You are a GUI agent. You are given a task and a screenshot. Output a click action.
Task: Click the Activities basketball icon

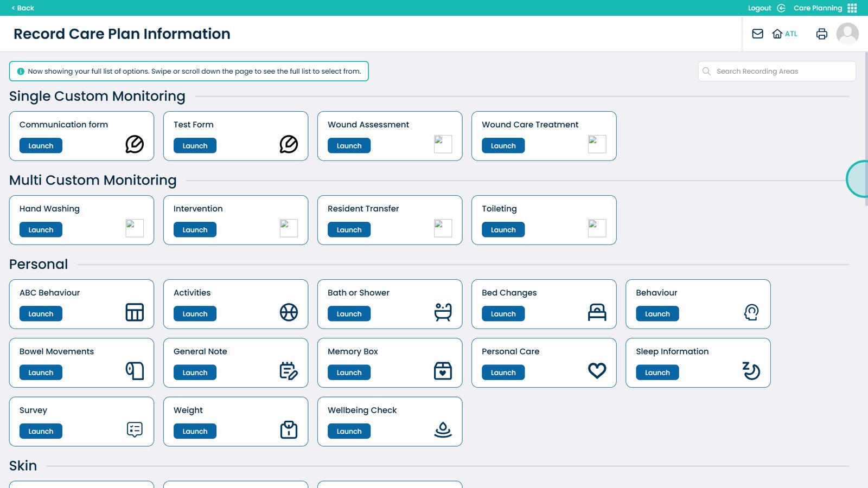tap(289, 312)
